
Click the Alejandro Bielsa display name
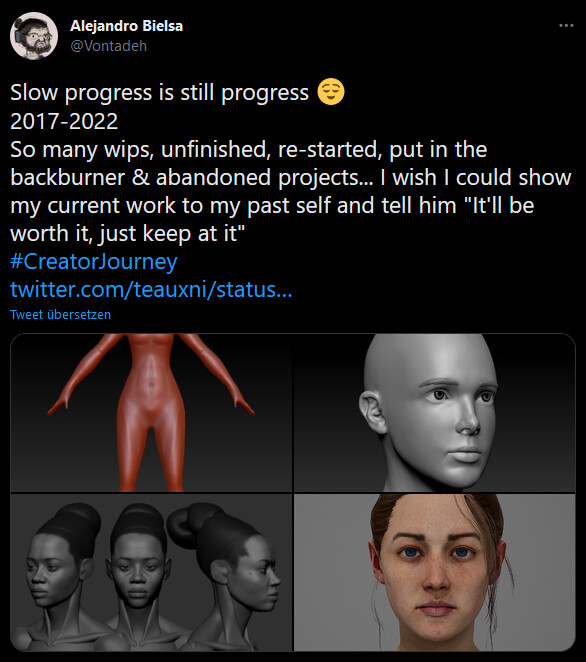[x=126, y=26]
